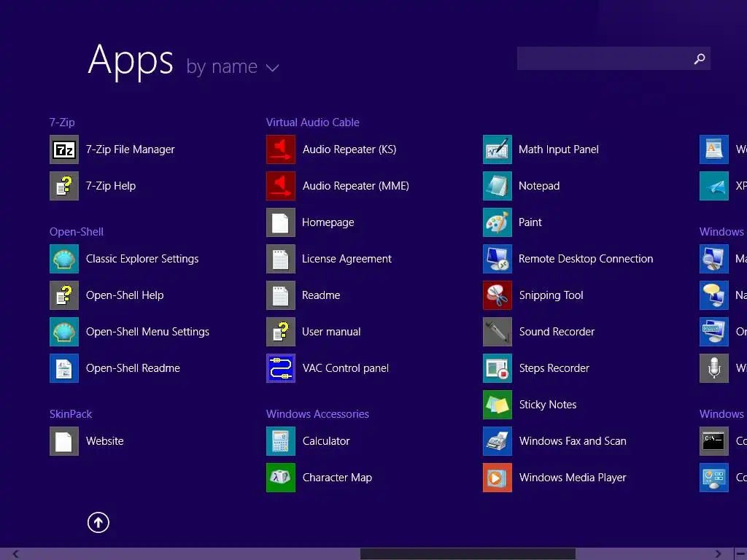Select the Windows Accessories group header
Image resolution: width=747 pixels, height=560 pixels.
point(317,414)
